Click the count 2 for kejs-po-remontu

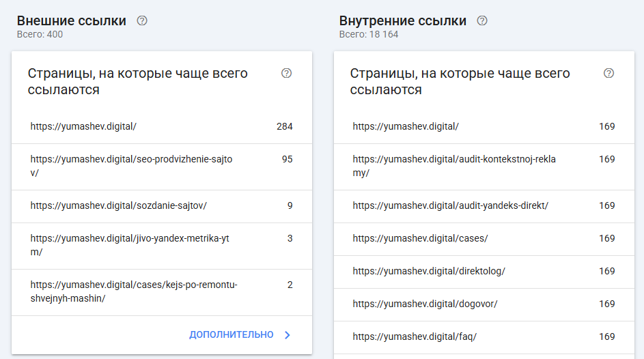pos(290,285)
